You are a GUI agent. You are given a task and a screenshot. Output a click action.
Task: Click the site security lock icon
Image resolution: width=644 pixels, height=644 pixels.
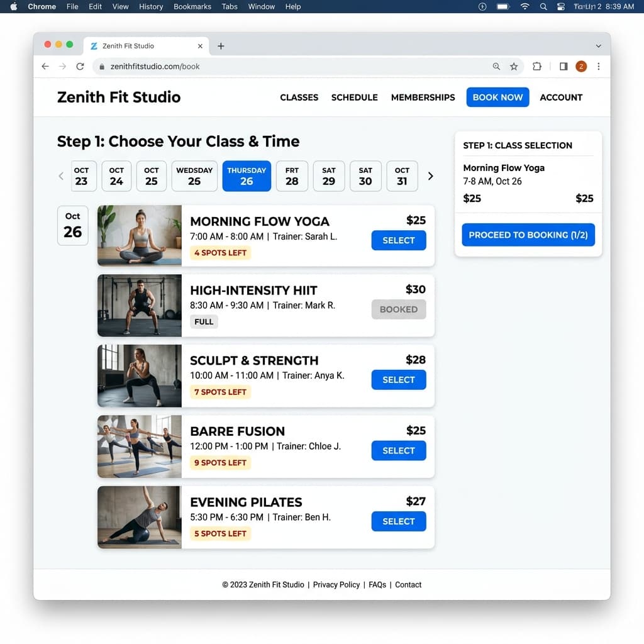[102, 66]
